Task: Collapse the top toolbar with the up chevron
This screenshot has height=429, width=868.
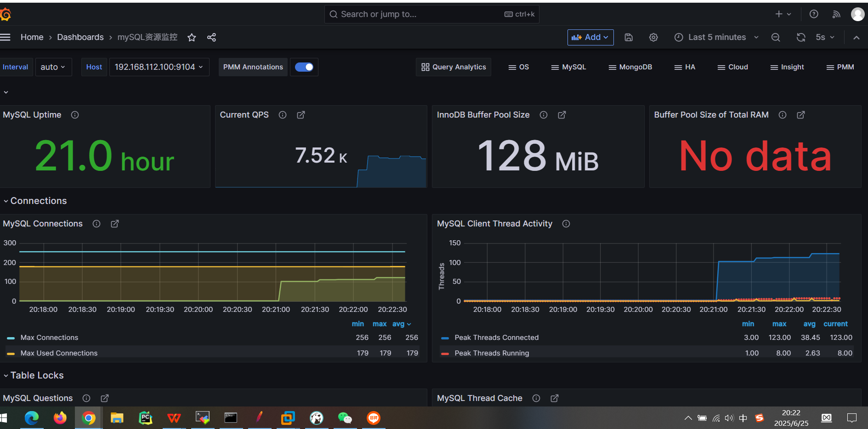Action: point(857,38)
